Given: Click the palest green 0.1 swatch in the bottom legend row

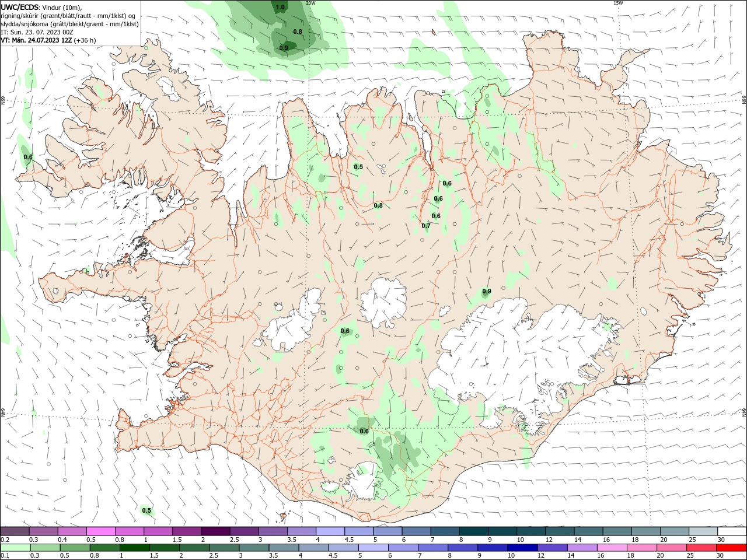Looking at the screenshot, I should click(x=15, y=548).
